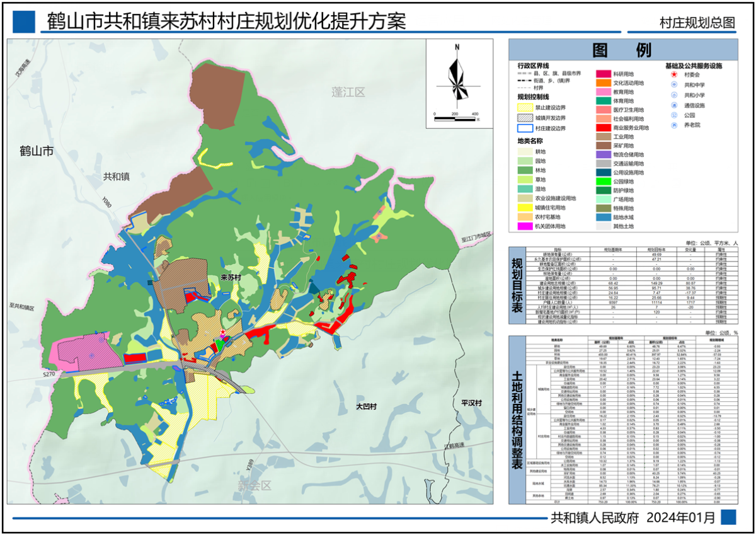Select the 通信设施 legend icon
The height and width of the screenshot is (535, 756).
673,105
